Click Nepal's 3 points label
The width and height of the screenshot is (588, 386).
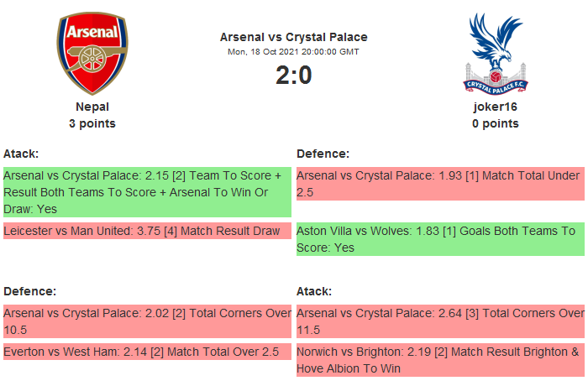(92, 123)
